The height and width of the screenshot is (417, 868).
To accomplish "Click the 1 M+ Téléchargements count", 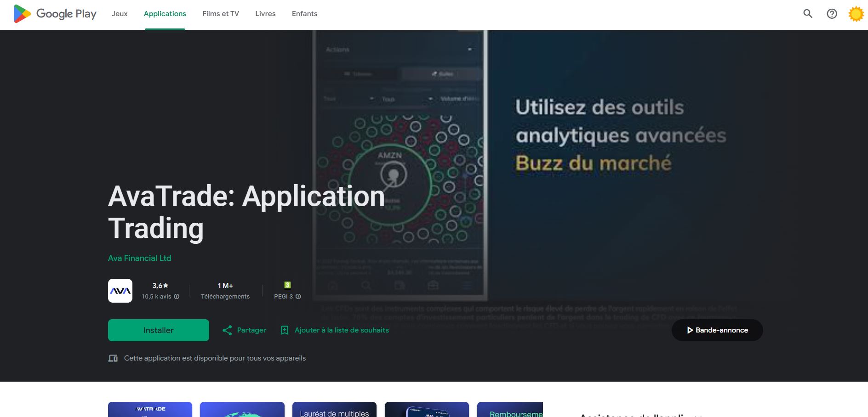I will (x=225, y=290).
